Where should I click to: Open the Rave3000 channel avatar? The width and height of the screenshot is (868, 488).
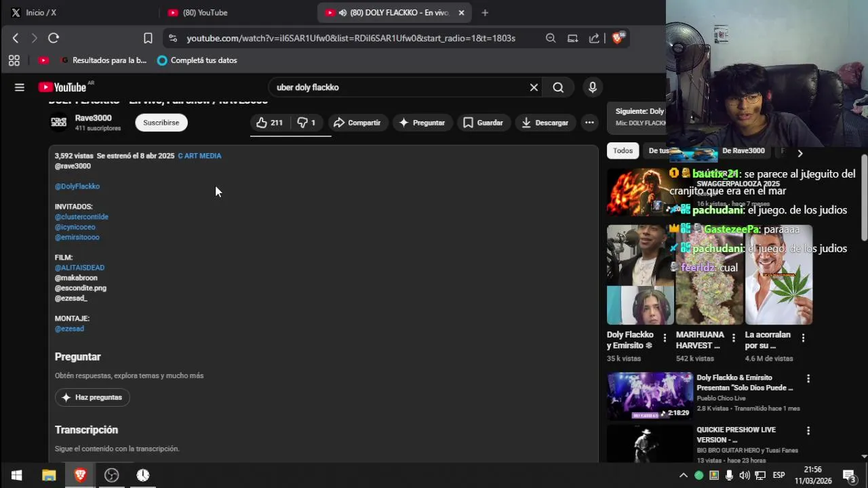[x=59, y=122]
